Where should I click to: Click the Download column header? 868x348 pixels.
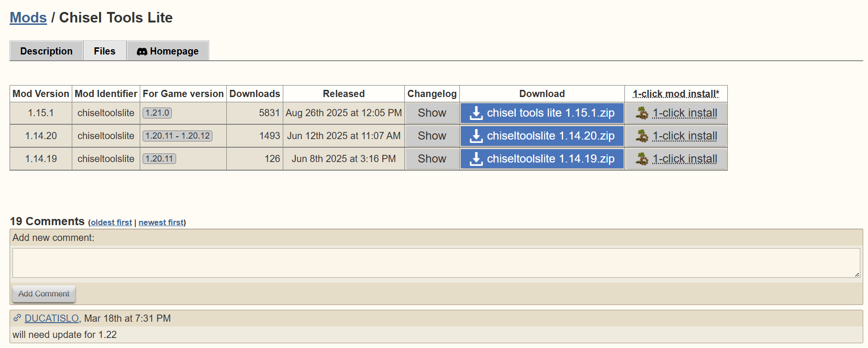pos(542,94)
